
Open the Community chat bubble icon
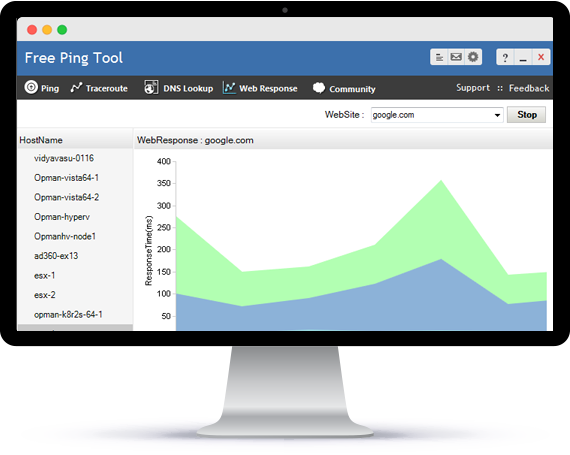pos(319,88)
